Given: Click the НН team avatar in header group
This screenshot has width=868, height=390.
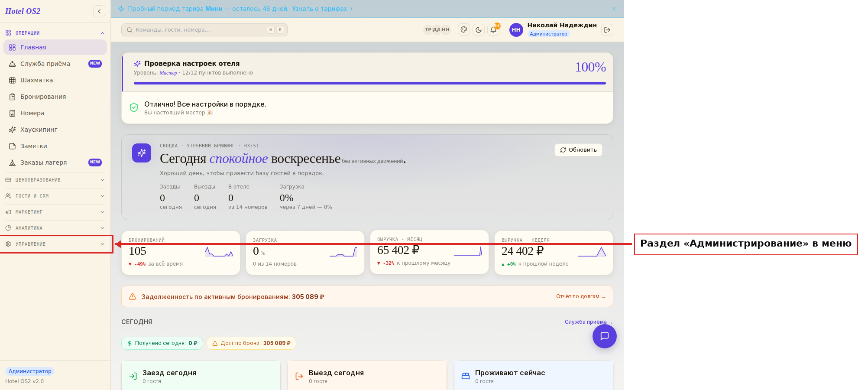Looking at the screenshot, I should (445, 30).
